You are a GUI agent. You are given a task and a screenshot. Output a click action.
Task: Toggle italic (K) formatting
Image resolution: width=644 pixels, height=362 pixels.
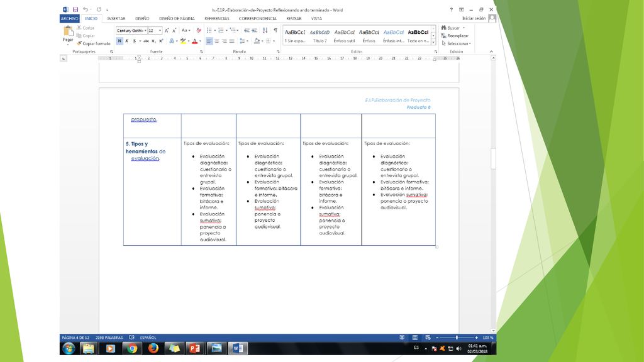tap(127, 41)
